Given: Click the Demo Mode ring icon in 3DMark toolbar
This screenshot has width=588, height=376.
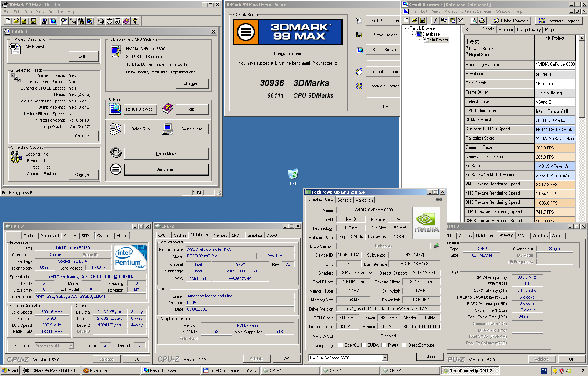Looking at the screenshot, I should coord(101,21).
